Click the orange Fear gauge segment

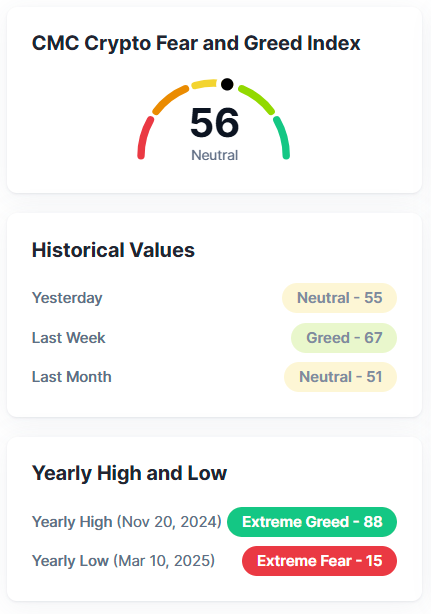coord(170,99)
